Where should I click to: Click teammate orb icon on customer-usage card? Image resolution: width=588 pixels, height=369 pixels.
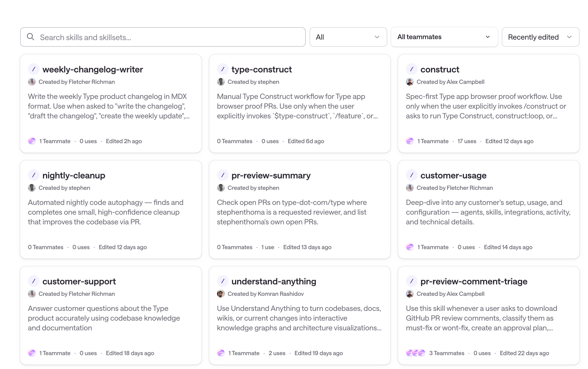pos(410,247)
